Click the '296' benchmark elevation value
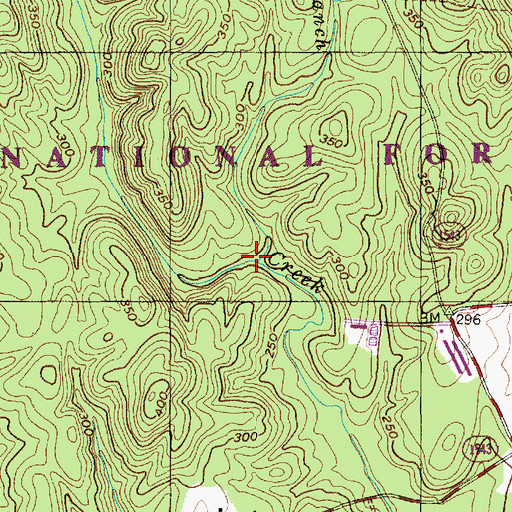 coord(468,320)
